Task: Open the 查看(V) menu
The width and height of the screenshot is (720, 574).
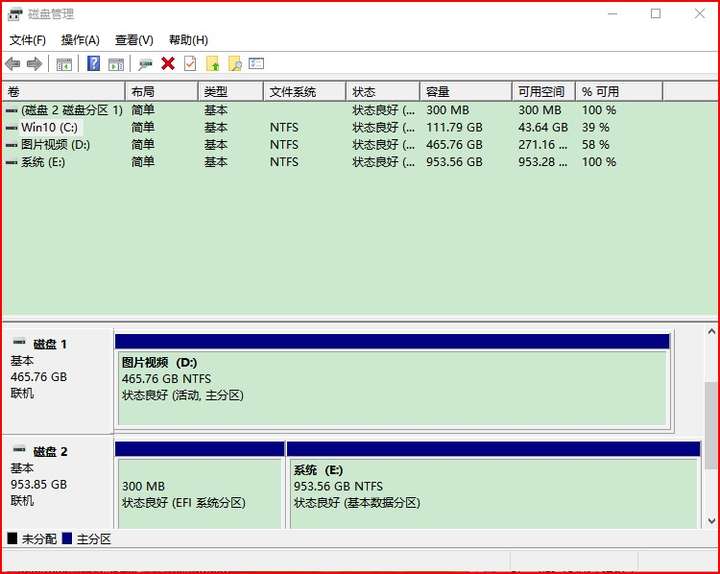Action: click(134, 40)
